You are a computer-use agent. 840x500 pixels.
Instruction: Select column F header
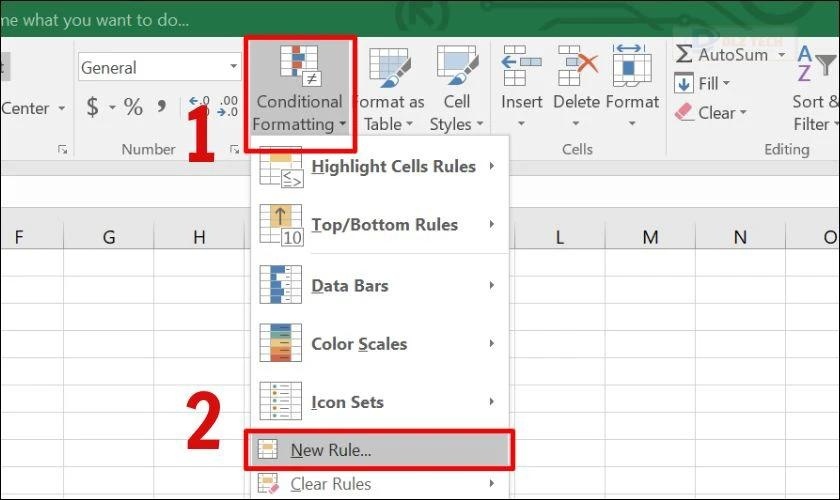point(32,236)
